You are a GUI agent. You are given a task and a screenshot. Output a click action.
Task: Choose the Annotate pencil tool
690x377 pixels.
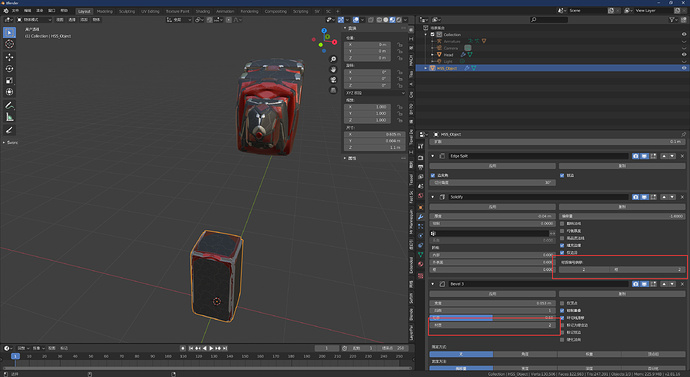click(9, 105)
